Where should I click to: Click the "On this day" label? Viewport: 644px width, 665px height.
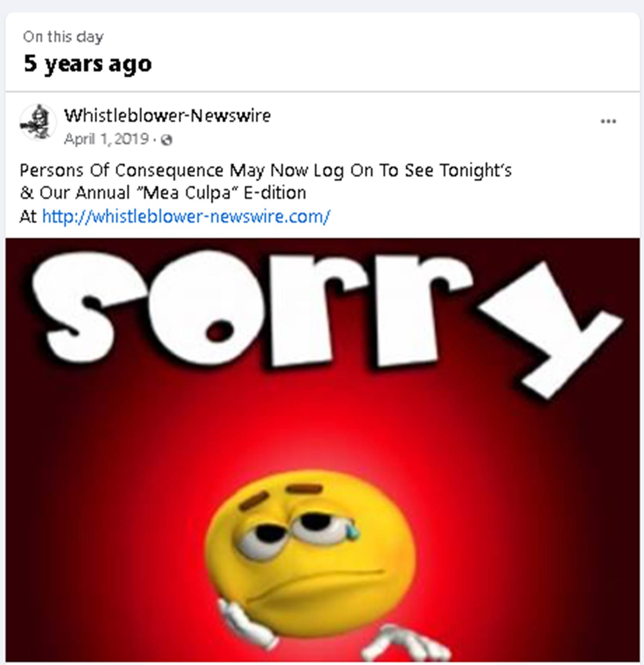(x=63, y=37)
